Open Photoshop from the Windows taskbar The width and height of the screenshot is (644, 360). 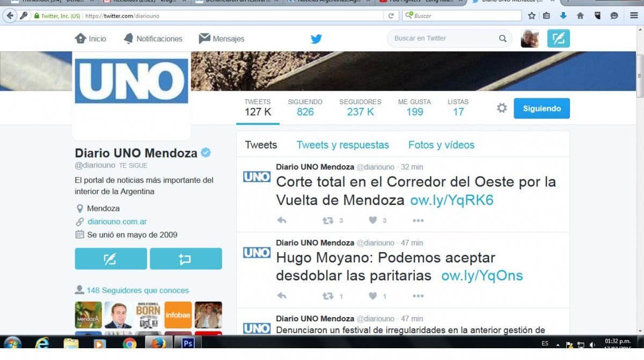[x=188, y=343]
